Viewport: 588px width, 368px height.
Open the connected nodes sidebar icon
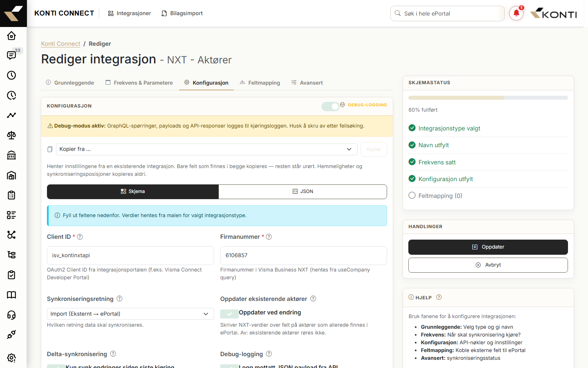click(x=11, y=235)
